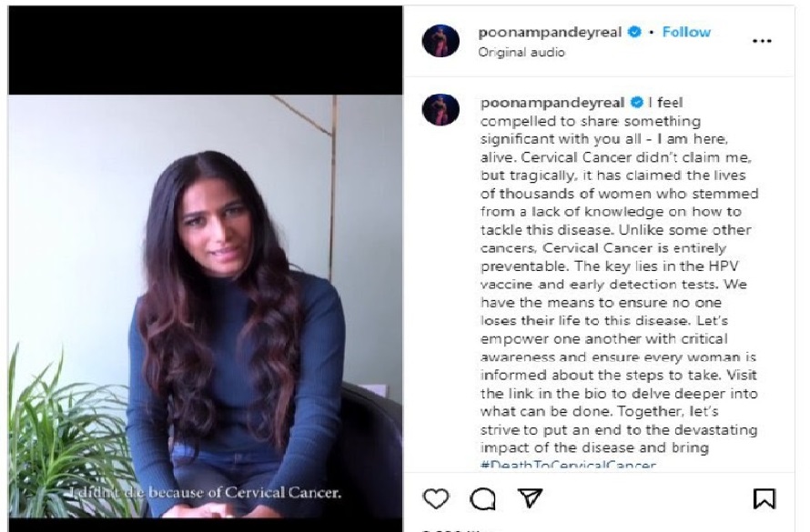Click the verified badge in the header
This screenshot has height=532, width=810.
[634, 32]
